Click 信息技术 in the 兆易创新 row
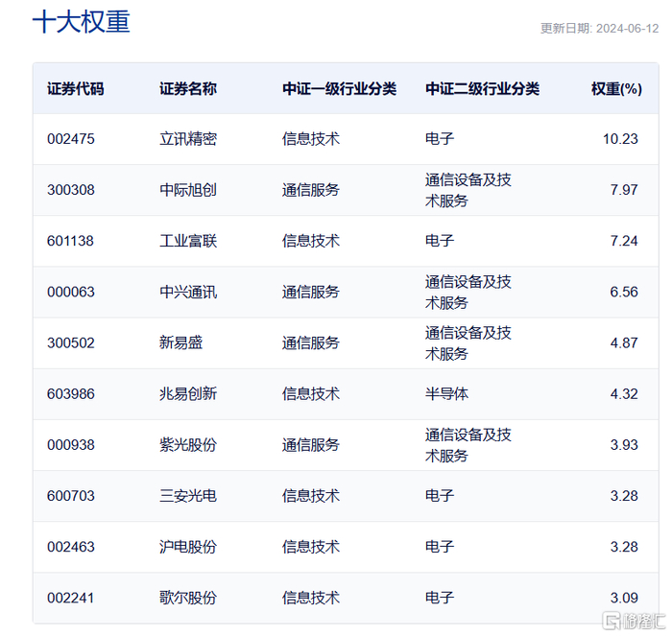 coord(311,394)
